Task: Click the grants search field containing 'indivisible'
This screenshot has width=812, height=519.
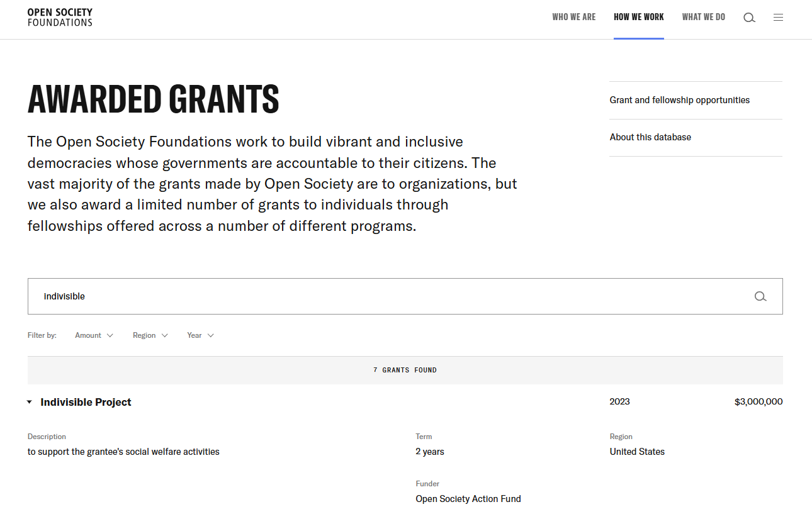Action: click(378, 296)
